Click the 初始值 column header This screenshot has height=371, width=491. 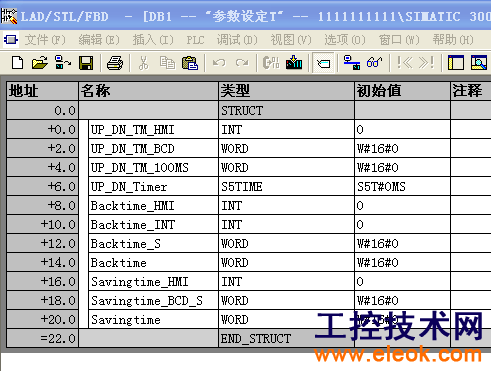point(402,91)
